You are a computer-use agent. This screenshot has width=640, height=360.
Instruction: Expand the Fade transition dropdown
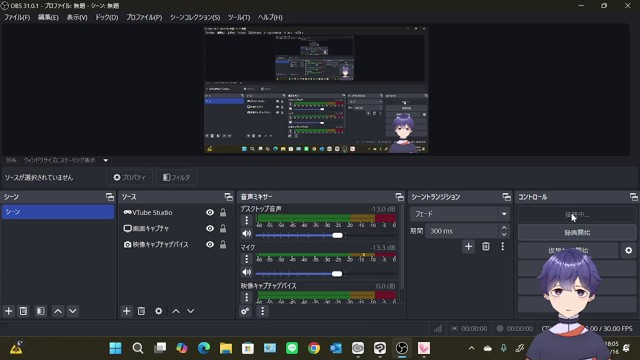[x=504, y=214]
